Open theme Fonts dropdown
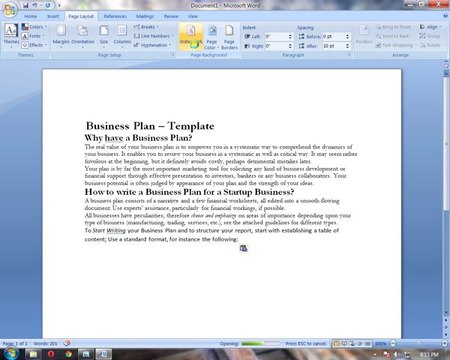450x360 pixels. click(x=33, y=36)
